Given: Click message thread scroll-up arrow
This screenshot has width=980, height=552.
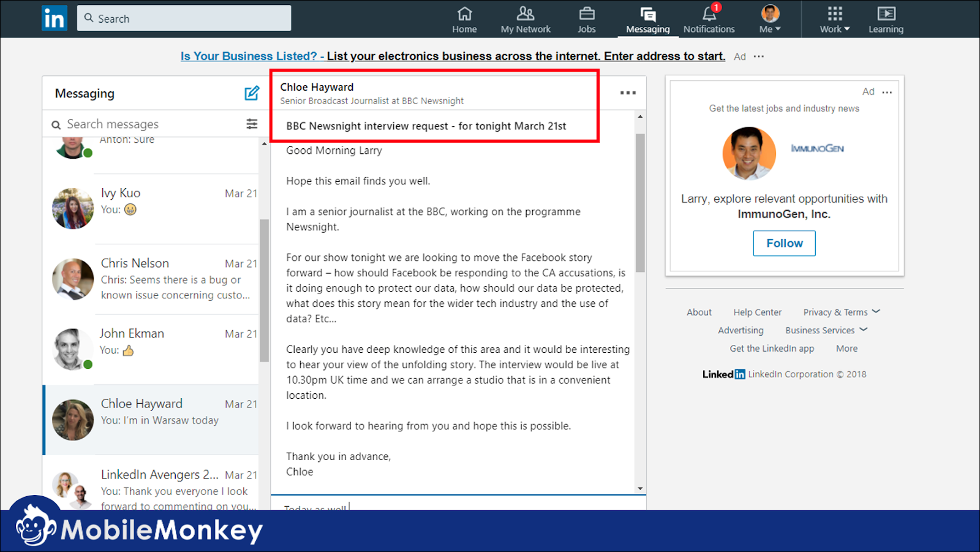Looking at the screenshot, I should (x=640, y=116).
